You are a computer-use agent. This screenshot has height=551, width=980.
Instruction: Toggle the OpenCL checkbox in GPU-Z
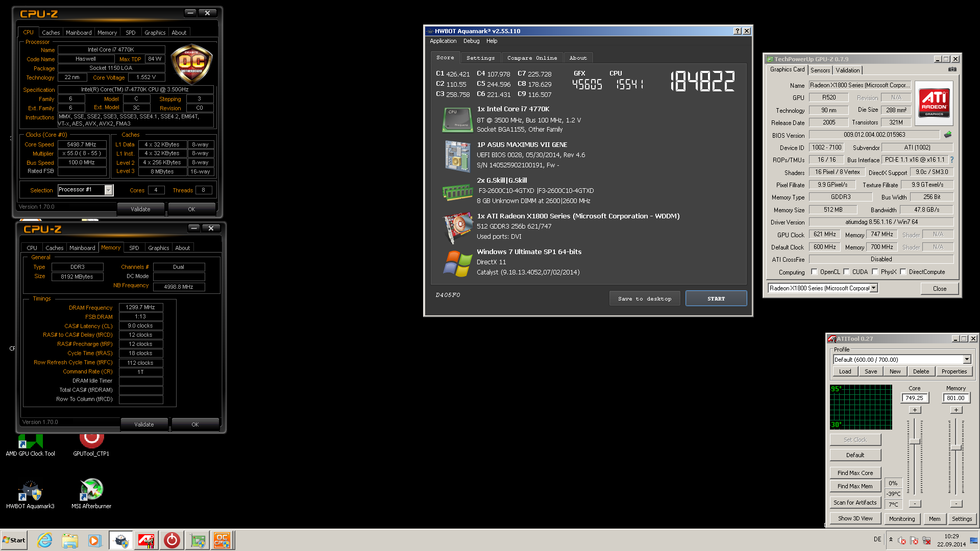tap(814, 272)
